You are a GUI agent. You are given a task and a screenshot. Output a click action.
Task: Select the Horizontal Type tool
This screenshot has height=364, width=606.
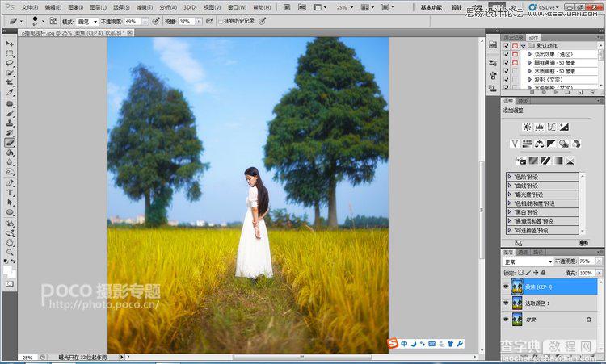click(10, 193)
